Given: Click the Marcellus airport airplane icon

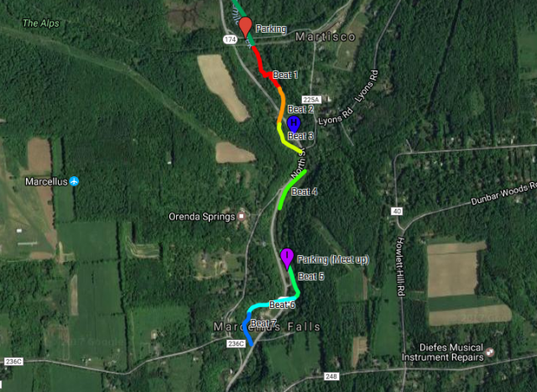Looking at the screenshot, I should pos(74,181).
